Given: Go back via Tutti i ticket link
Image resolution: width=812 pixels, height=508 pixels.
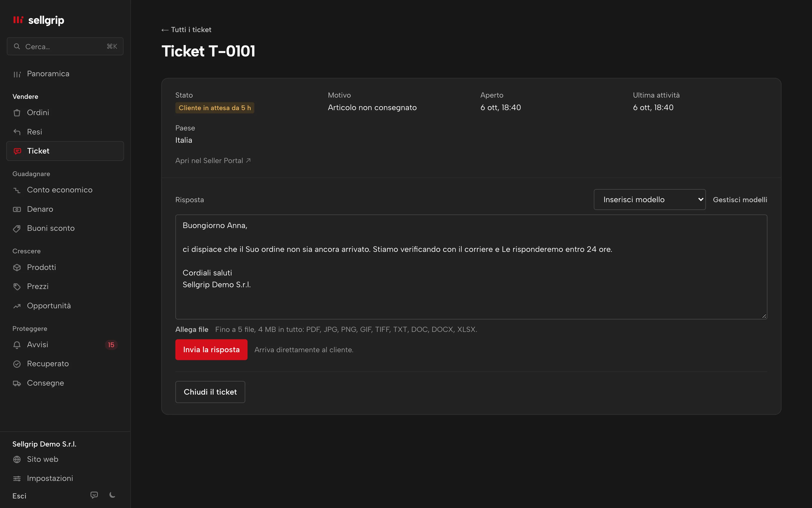Looking at the screenshot, I should (x=186, y=30).
